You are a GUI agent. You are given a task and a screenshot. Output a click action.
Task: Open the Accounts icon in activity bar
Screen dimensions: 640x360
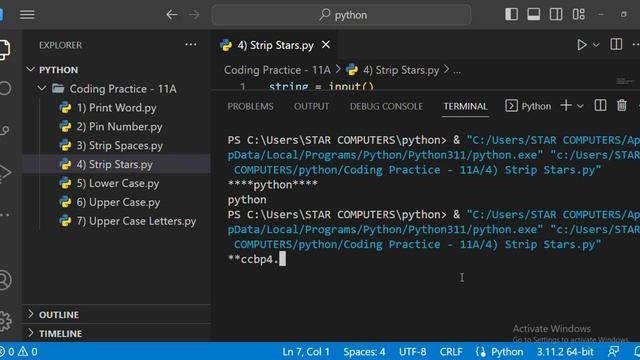(5, 280)
